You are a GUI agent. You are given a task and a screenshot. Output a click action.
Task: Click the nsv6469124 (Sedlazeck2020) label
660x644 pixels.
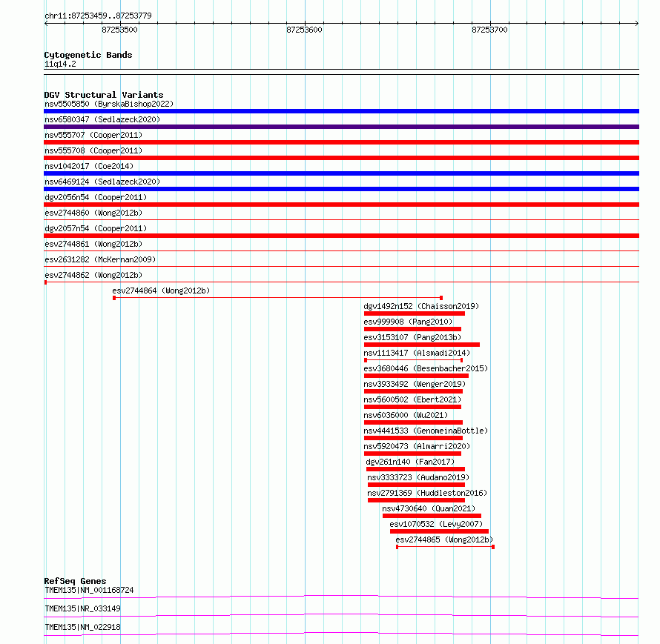tap(102, 182)
